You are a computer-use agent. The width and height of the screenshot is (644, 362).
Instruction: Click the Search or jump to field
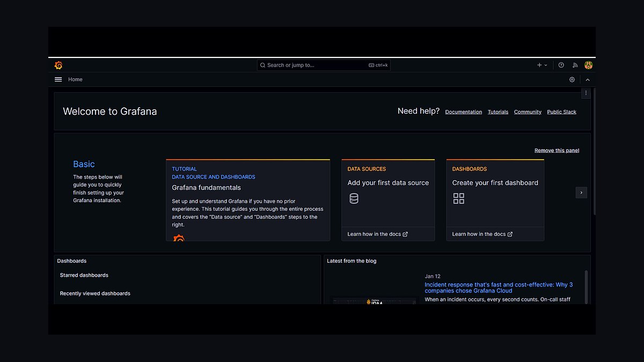tap(324, 65)
